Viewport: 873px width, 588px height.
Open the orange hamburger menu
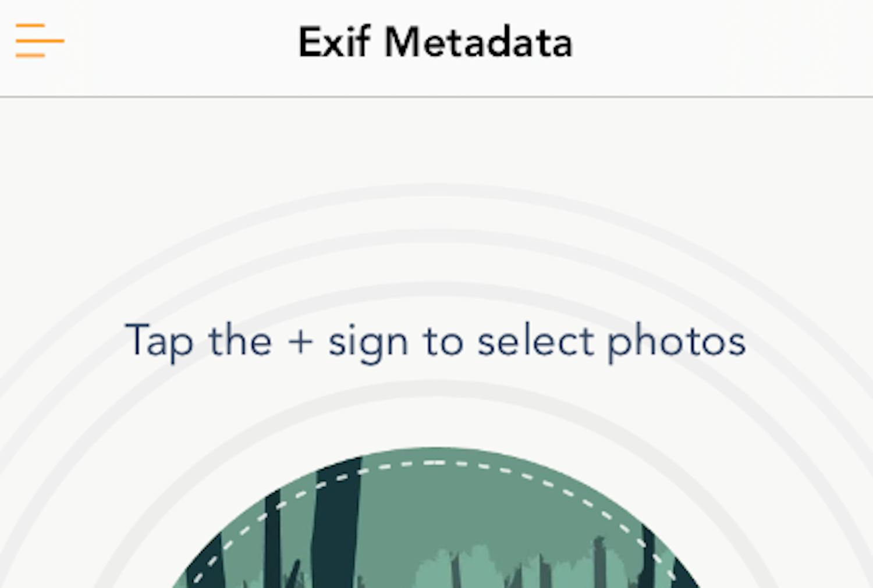click(39, 41)
